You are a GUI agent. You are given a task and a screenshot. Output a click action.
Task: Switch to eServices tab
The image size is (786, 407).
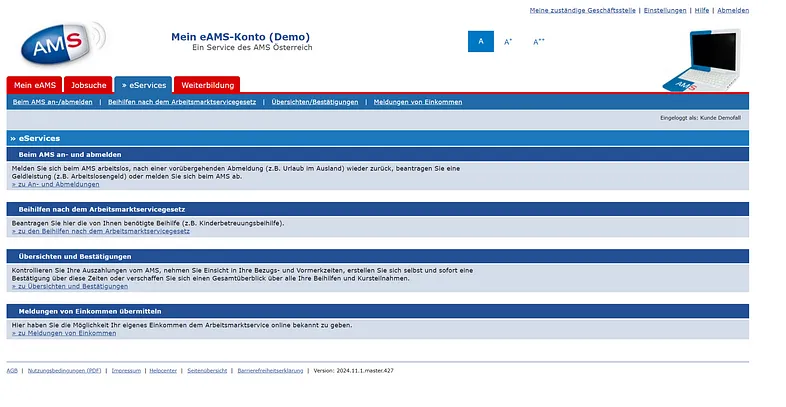click(143, 85)
